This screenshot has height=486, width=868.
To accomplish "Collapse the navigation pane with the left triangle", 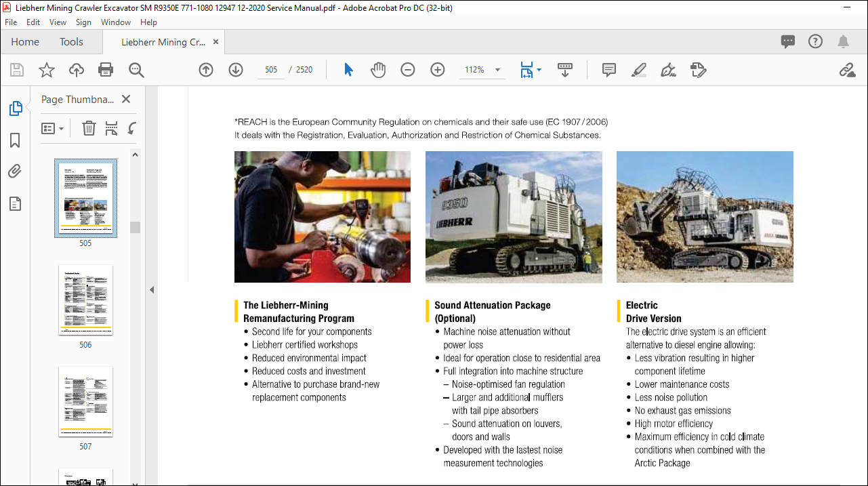I will 152,289.
